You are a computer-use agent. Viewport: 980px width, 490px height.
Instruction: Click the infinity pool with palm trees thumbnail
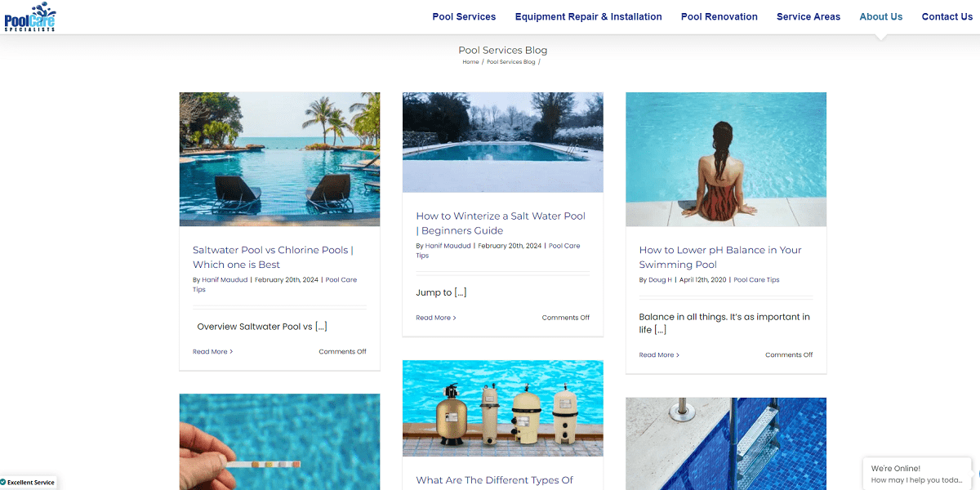(x=279, y=159)
